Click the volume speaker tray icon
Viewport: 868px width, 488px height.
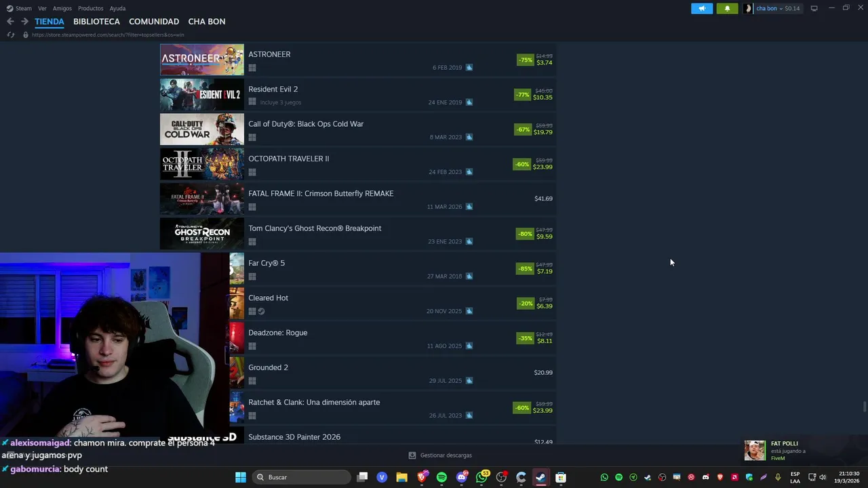823,477
